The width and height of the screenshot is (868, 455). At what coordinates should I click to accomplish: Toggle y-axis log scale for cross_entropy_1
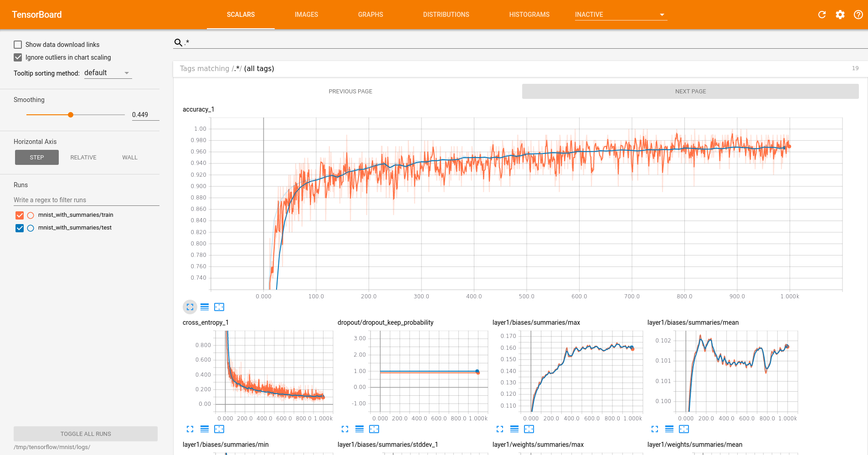205,429
